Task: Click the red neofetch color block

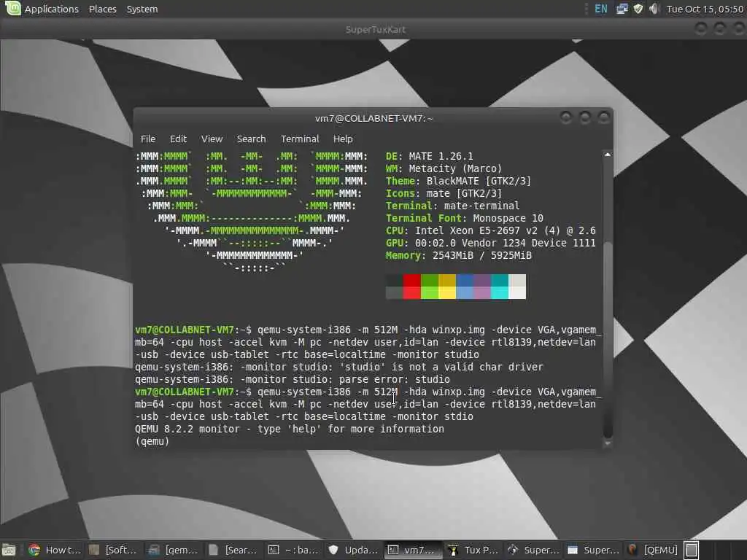Action: click(x=411, y=287)
